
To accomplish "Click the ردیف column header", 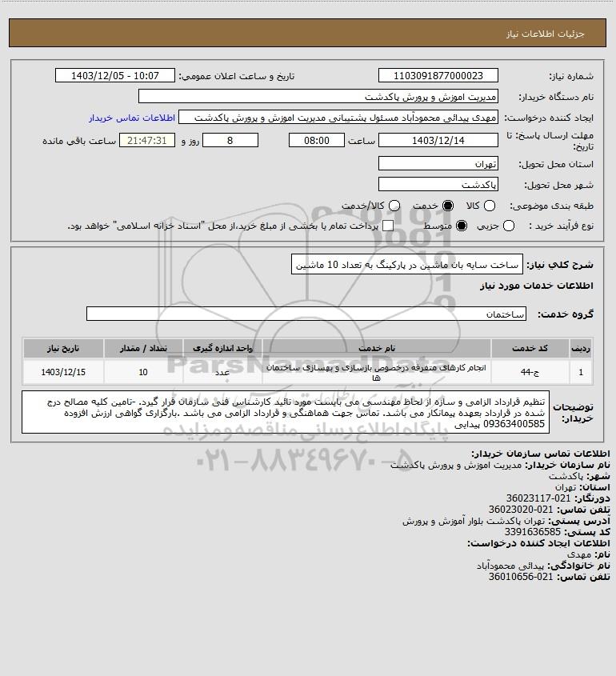I will click(x=581, y=348).
